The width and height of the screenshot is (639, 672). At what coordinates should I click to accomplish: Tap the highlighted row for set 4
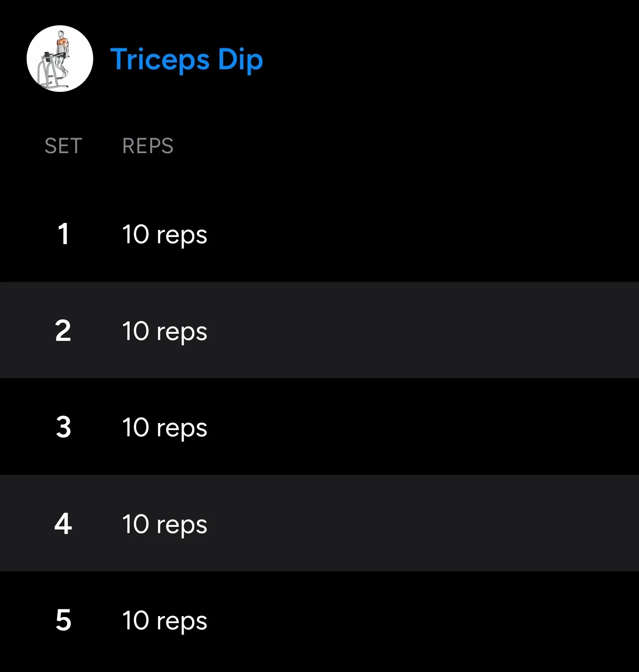pyautogui.click(x=319, y=523)
